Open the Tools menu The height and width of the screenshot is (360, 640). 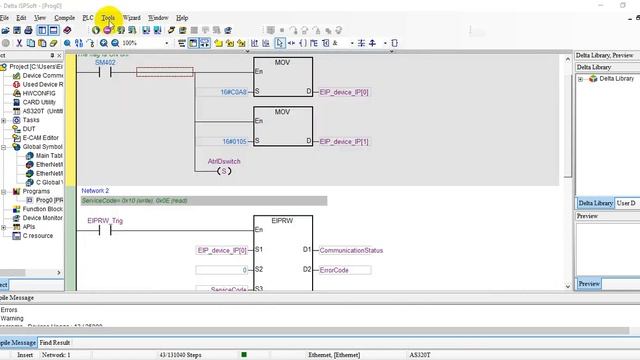click(108, 18)
